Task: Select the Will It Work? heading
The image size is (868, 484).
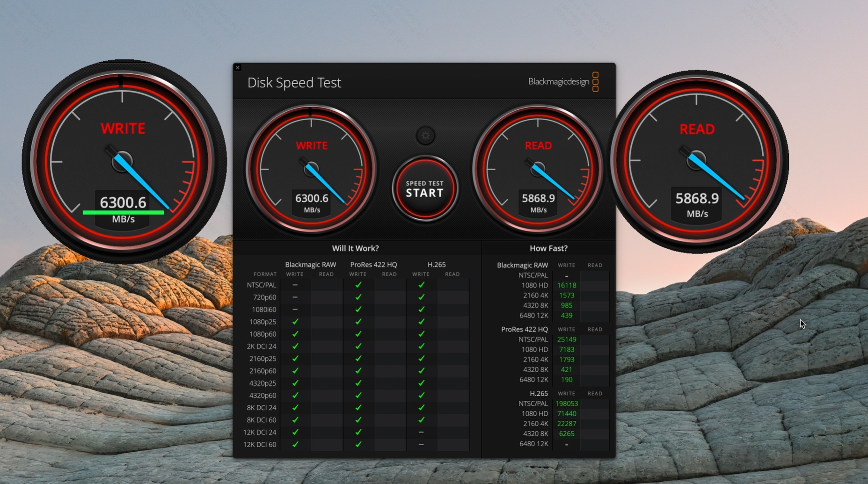Action: (x=356, y=248)
